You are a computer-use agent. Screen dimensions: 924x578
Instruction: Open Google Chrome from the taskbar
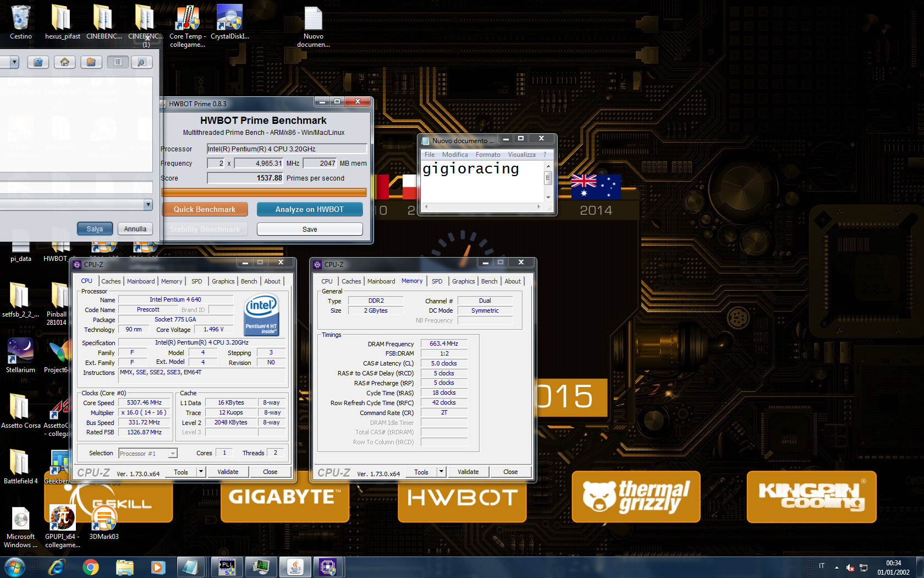click(x=91, y=567)
